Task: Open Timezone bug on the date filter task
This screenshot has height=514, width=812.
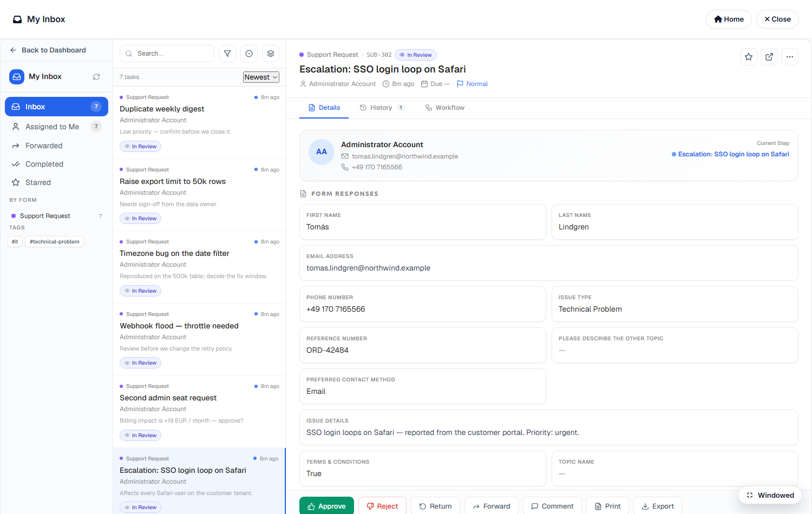Action: coord(199,267)
